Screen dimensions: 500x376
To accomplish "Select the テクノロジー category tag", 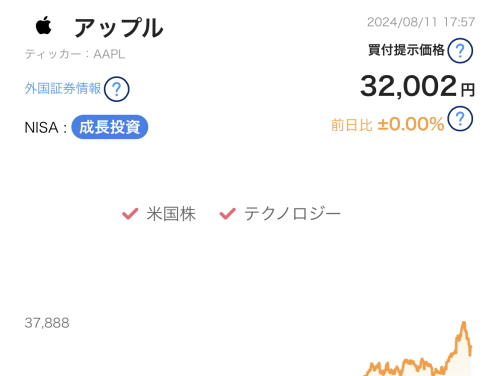I will [x=292, y=214].
